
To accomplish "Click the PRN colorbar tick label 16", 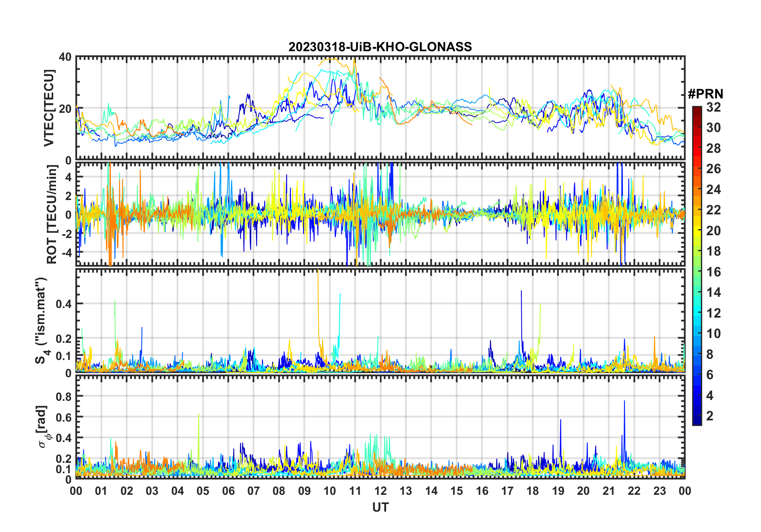I will tap(713, 272).
